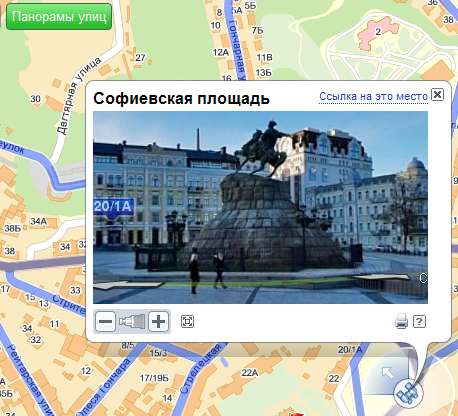The image size is (458, 416).
Task: Click building number 33 on map
Action: tap(75, 290)
